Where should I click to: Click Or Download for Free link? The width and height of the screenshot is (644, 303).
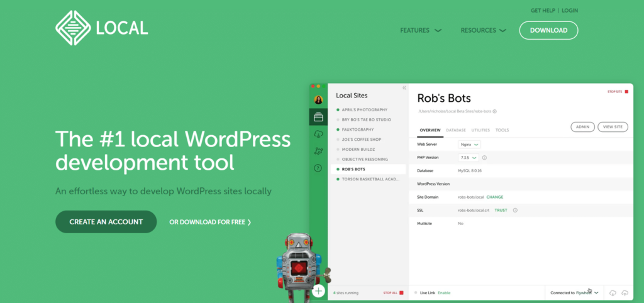[x=210, y=222]
